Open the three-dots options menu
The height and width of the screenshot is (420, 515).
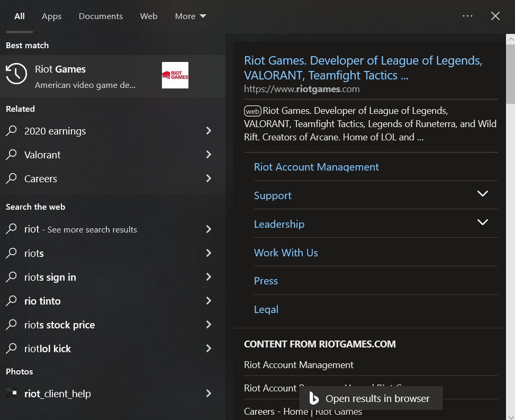click(467, 16)
